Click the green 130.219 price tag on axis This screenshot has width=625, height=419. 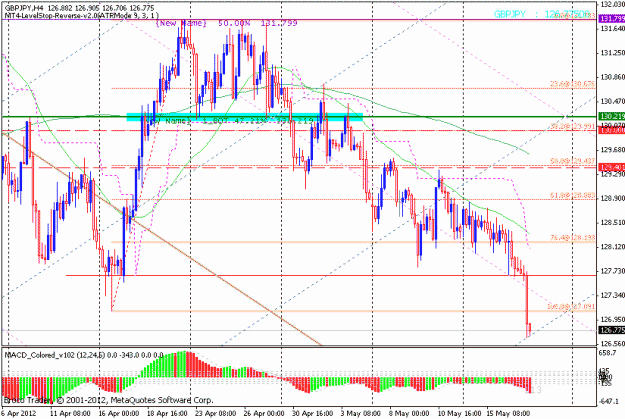(x=612, y=116)
